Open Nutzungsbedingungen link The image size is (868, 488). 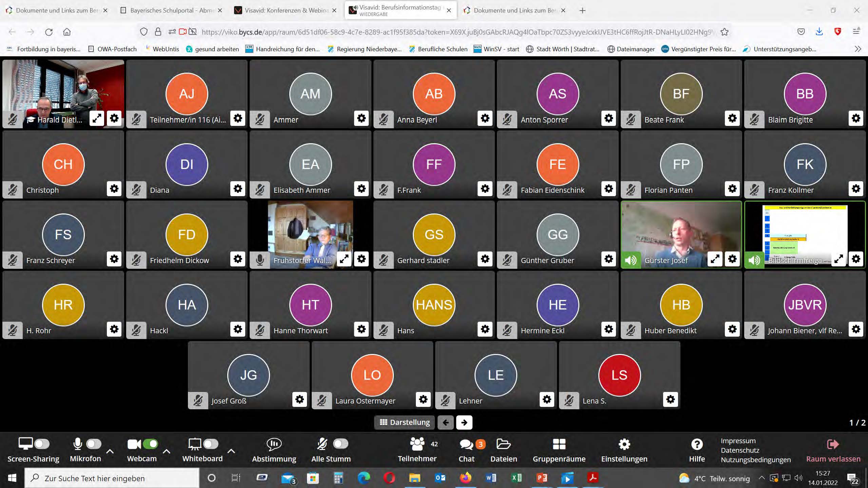pyautogui.click(x=756, y=459)
